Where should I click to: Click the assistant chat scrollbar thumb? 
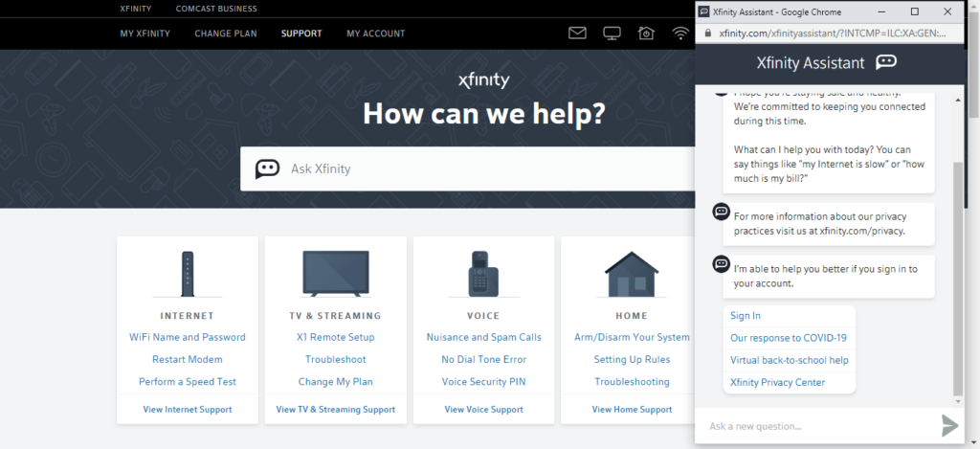pos(958,278)
